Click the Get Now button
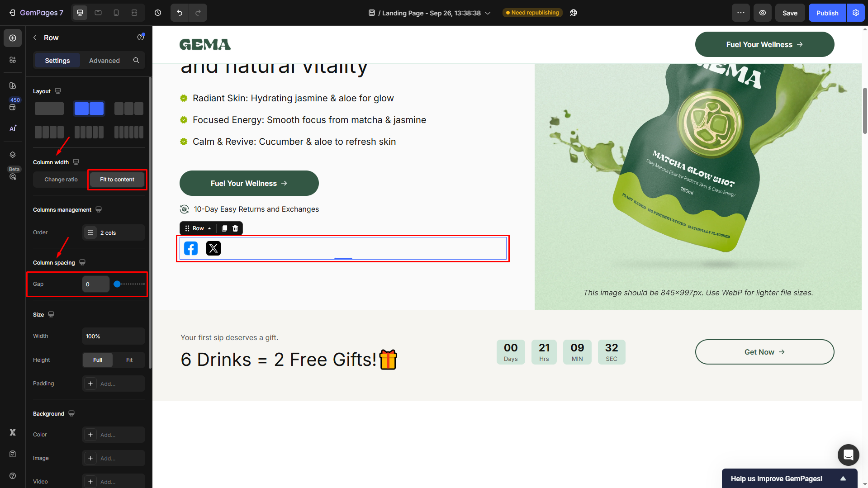Screen dimensions: 868x488 coord(765,352)
